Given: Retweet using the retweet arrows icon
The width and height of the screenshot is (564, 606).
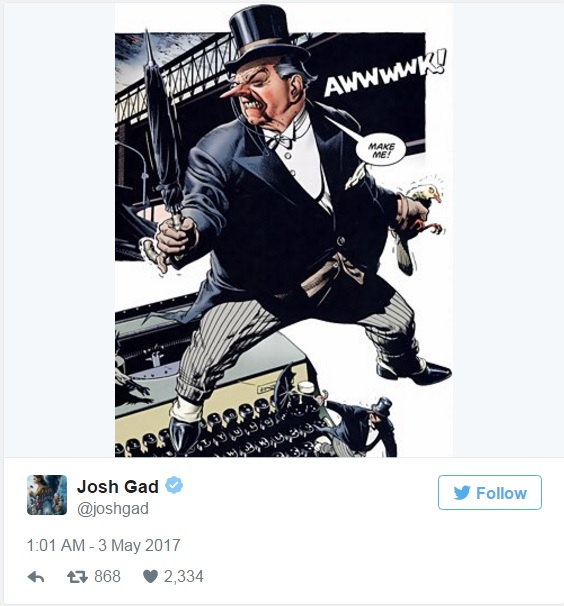Looking at the screenshot, I should tap(77, 577).
